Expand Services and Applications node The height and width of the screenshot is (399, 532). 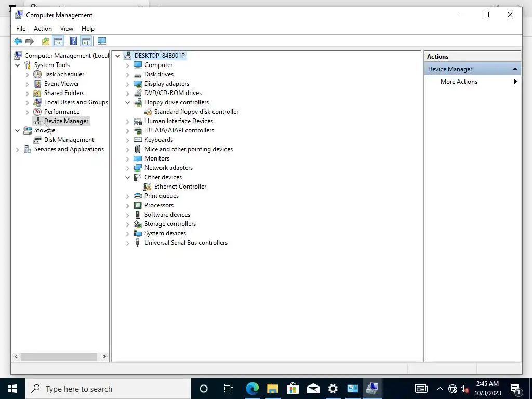[18, 149]
